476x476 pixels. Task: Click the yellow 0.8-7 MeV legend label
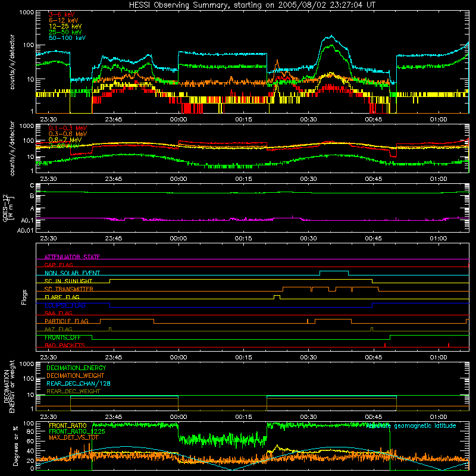pos(65,140)
